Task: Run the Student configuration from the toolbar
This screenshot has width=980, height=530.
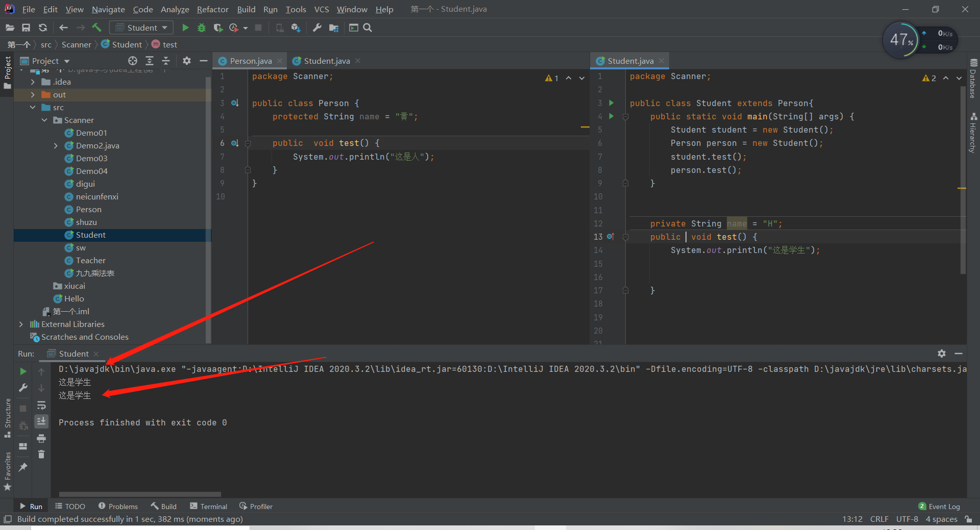Action: [x=185, y=28]
